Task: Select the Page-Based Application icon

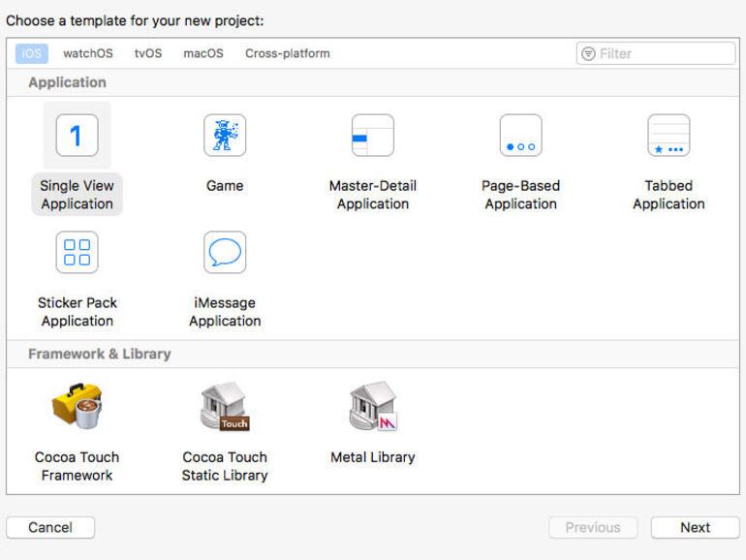Action: pos(520,136)
